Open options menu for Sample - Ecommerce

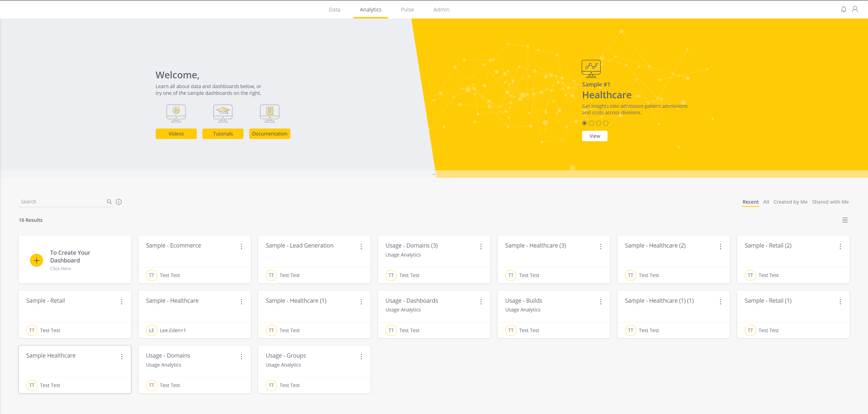pyautogui.click(x=241, y=247)
